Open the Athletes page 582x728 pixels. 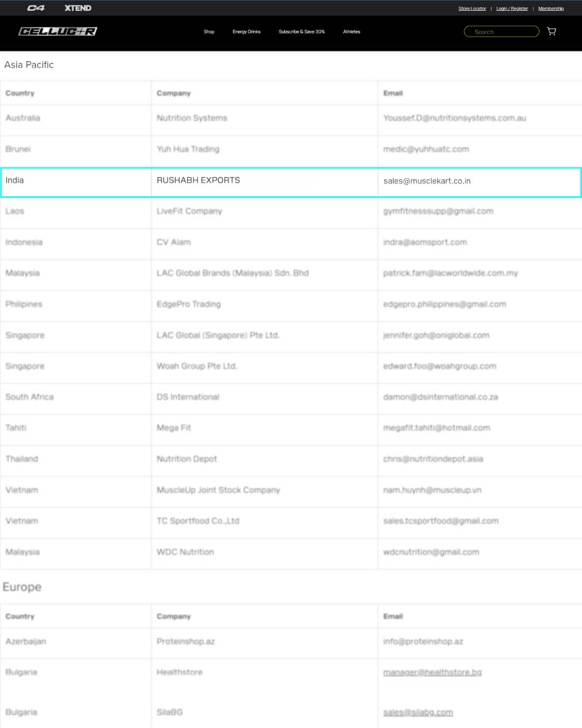pyautogui.click(x=351, y=32)
